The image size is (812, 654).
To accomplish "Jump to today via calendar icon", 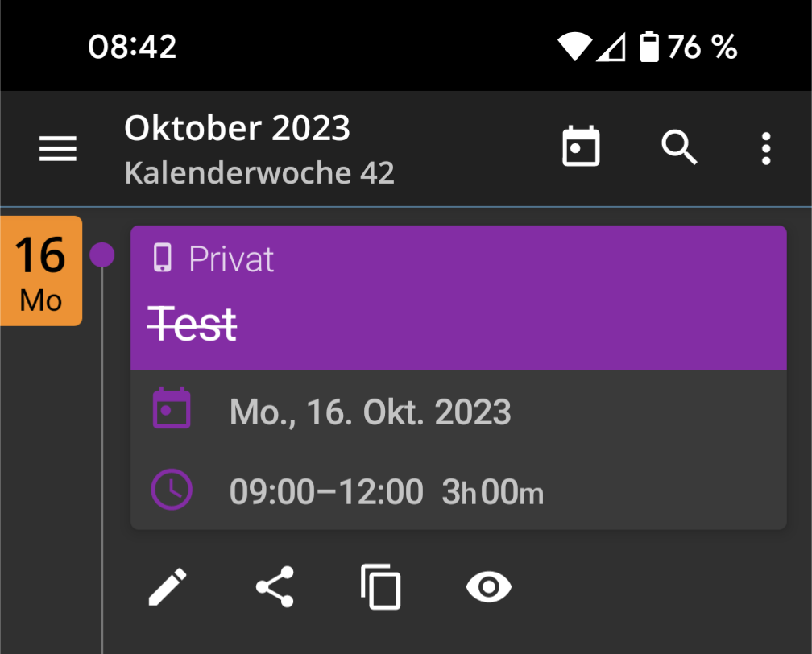I will coord(581,148).
